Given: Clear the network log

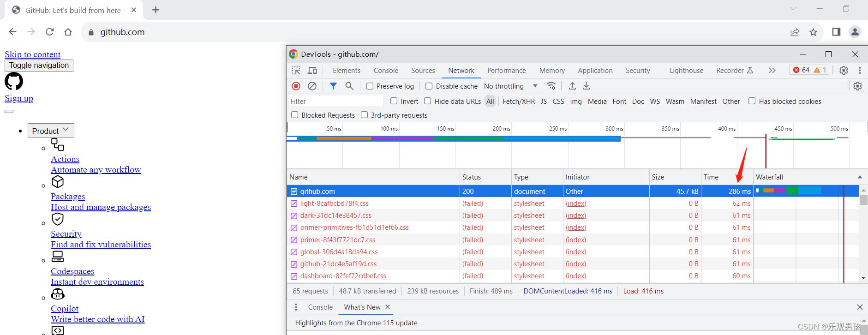Looking at the screenshot, I should pyautogui.click(x=312, y=86).
